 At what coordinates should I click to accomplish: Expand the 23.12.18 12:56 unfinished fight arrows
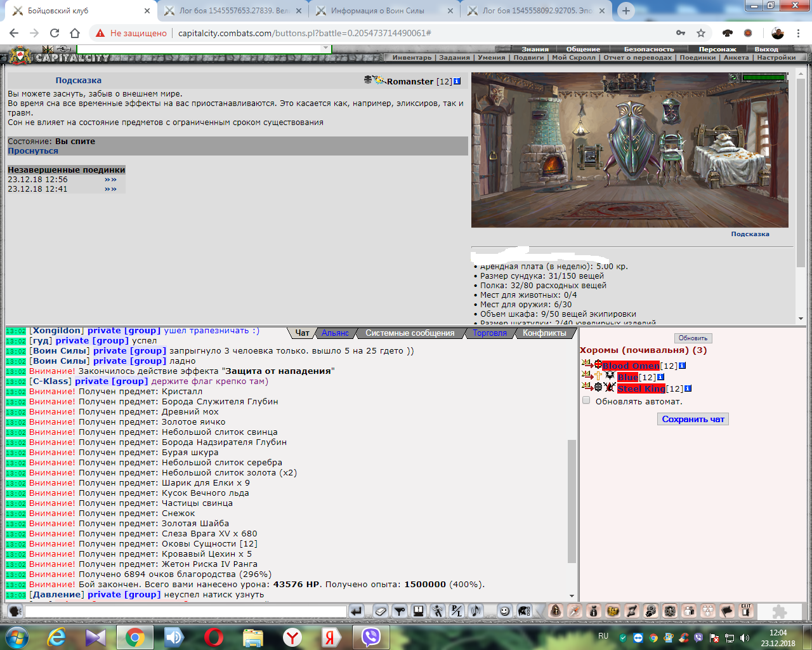click(110, 180)
